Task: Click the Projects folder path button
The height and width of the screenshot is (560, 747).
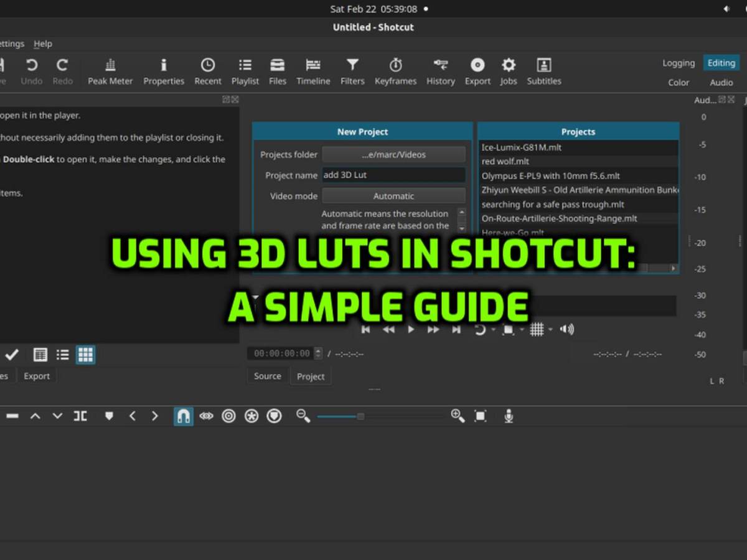Action: click(x=393, y=154)
